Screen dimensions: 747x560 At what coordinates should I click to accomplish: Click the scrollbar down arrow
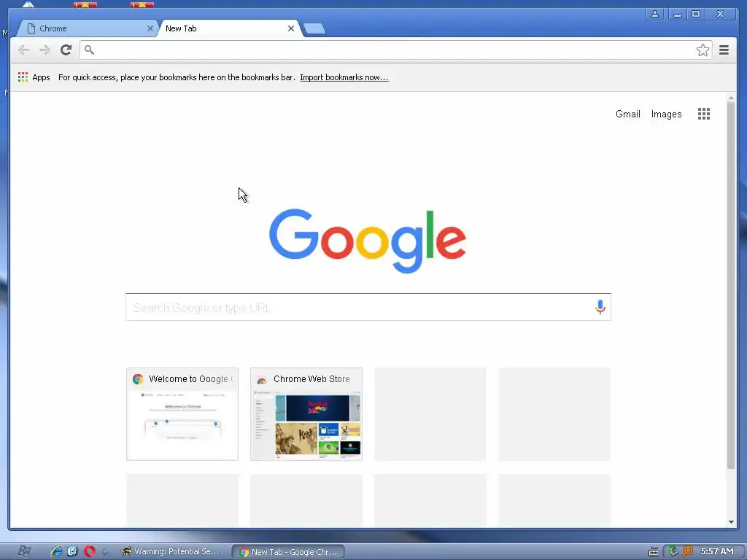pos(731,522)
